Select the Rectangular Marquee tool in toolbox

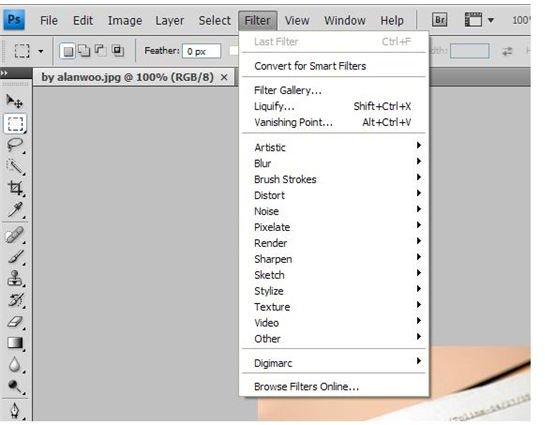tap(15, 123)
